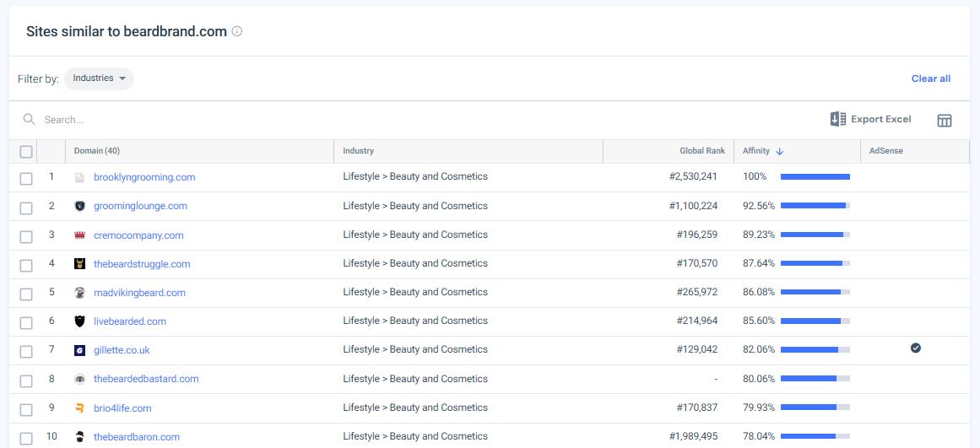
Task: Click the Global Rank value #1,100,224
Action: coord(693,206)
